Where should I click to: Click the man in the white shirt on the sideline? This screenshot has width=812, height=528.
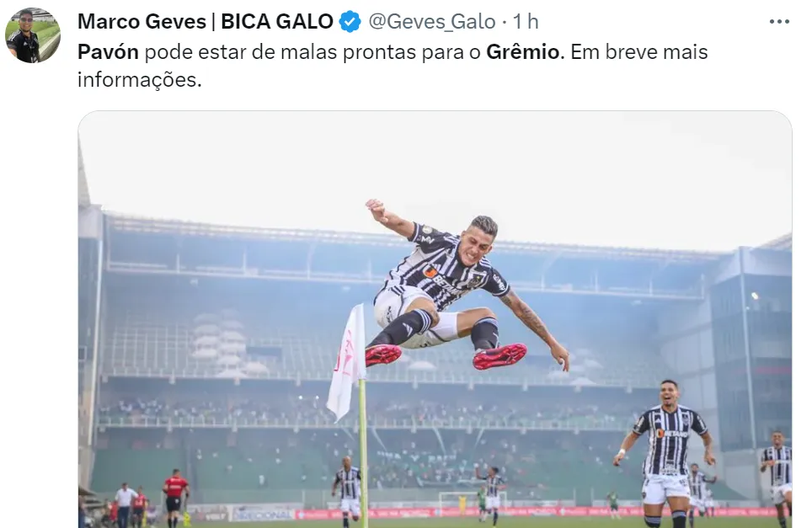125,505
